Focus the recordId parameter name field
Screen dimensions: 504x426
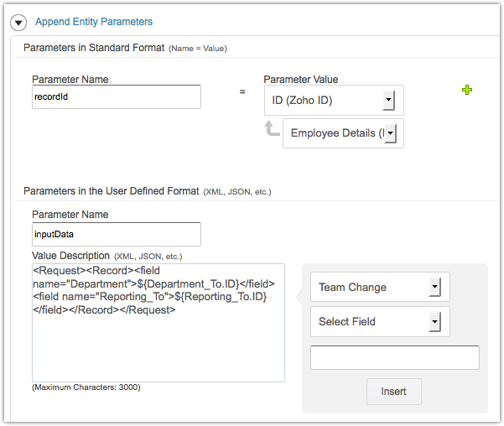click(116, 97)
